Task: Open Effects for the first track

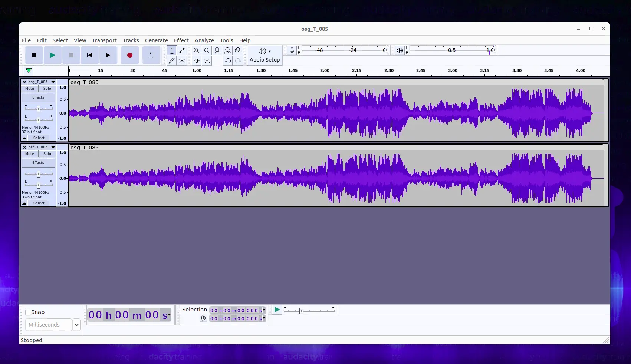Action: (38, 97)
